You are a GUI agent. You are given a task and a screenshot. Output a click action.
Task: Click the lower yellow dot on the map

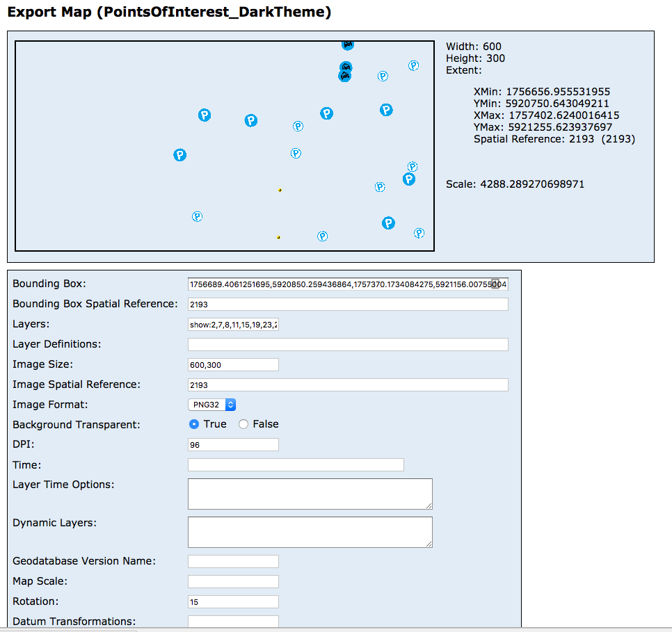point(278,237)
